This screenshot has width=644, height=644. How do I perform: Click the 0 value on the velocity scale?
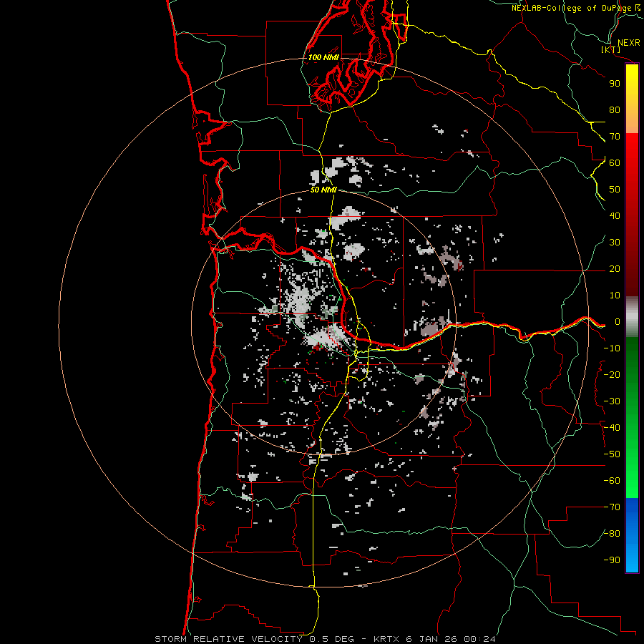[618, 321]
